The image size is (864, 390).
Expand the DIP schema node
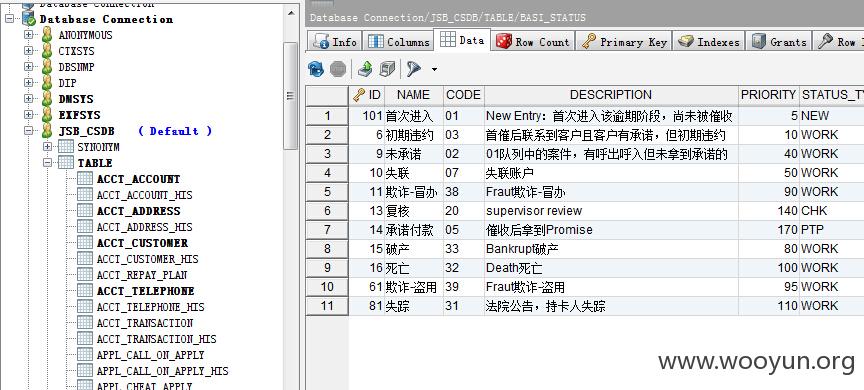(x=28, y=83)
